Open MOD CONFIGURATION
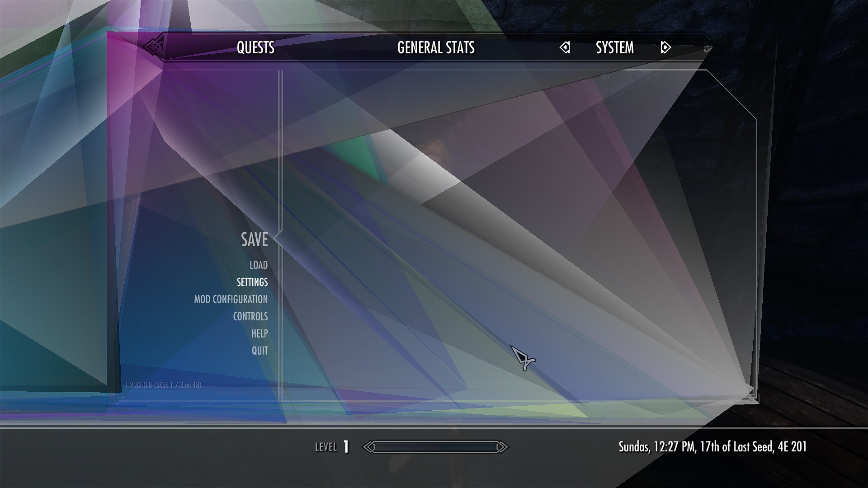 (231, 299)
